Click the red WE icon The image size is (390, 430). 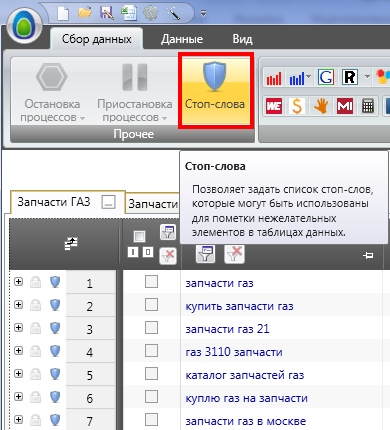pyautogui.click(x=274, y=106)
